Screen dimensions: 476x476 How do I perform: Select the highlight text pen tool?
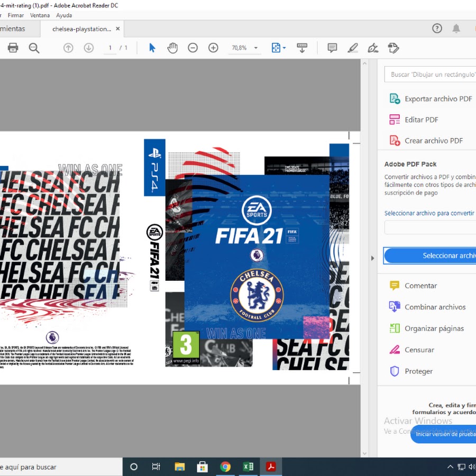click(352, 48)
